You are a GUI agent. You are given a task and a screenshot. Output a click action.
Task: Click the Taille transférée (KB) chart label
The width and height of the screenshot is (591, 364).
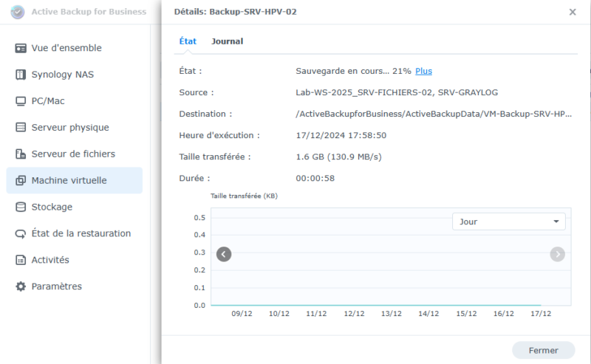click(244, 196)
